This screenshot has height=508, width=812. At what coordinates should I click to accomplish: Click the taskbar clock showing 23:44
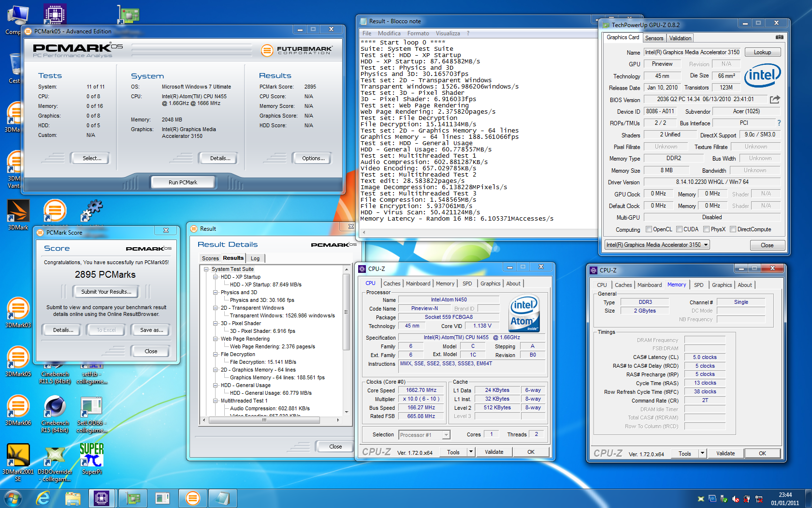click(x=785, y=499)
